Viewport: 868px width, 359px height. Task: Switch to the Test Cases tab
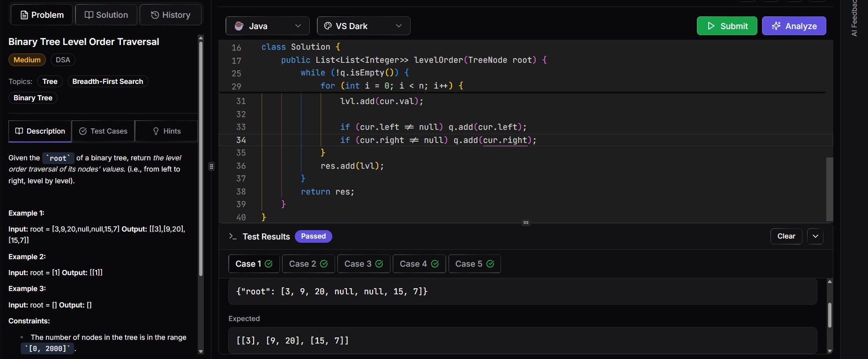pos(103,131)
